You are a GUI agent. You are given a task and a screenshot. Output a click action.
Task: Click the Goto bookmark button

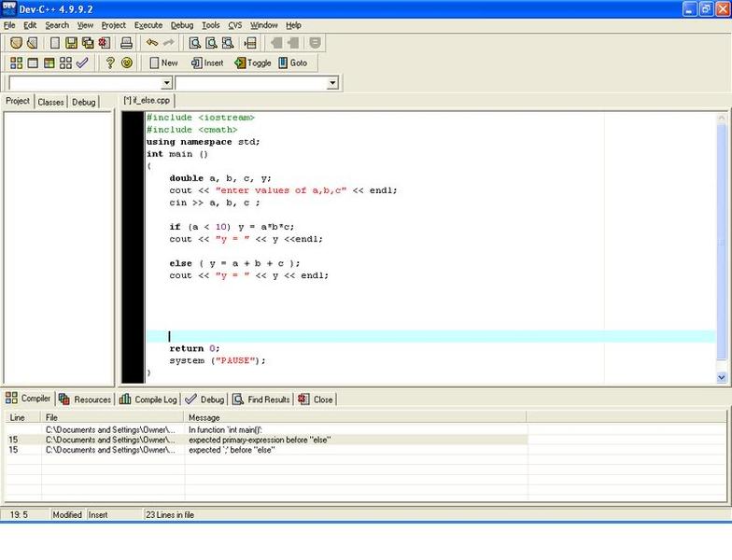coord(292,63)
